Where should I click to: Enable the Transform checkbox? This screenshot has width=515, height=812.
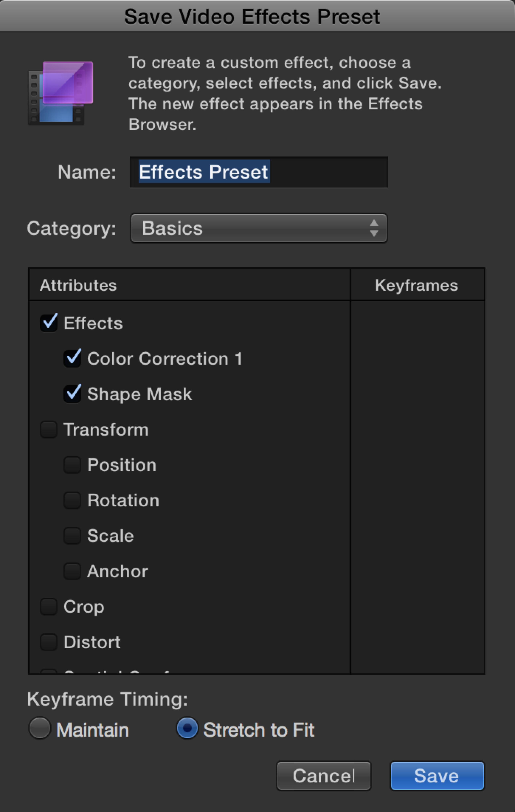(49, 430)
